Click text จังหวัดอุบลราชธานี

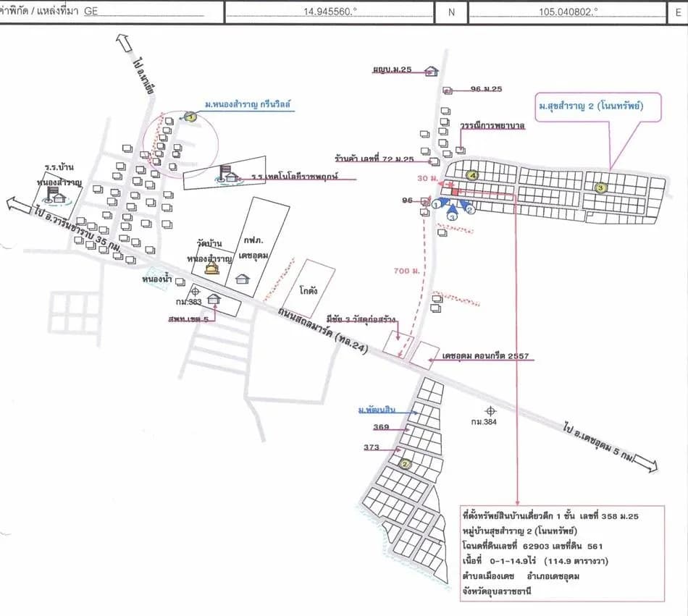[497, 591]
